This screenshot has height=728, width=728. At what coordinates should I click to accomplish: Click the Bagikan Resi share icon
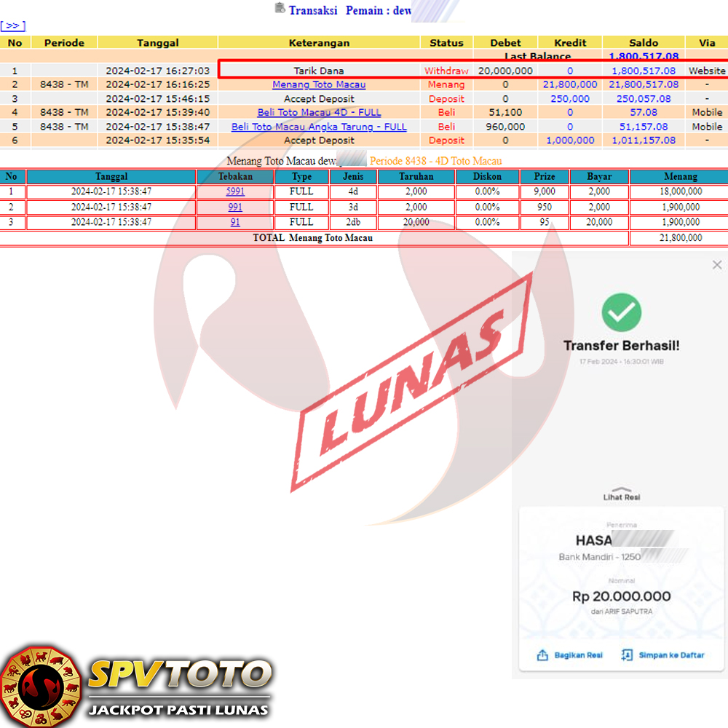pyautogui.click(x=542, y=655)
